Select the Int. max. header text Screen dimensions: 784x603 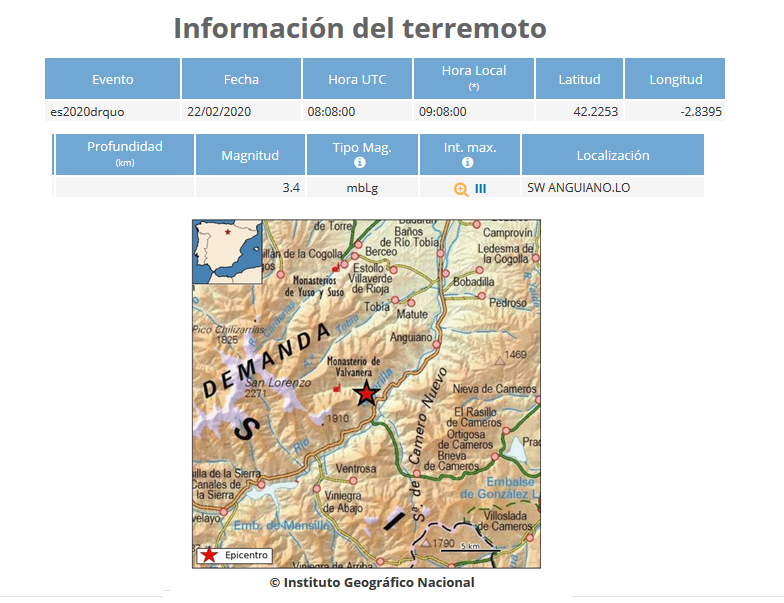point(470,148)
